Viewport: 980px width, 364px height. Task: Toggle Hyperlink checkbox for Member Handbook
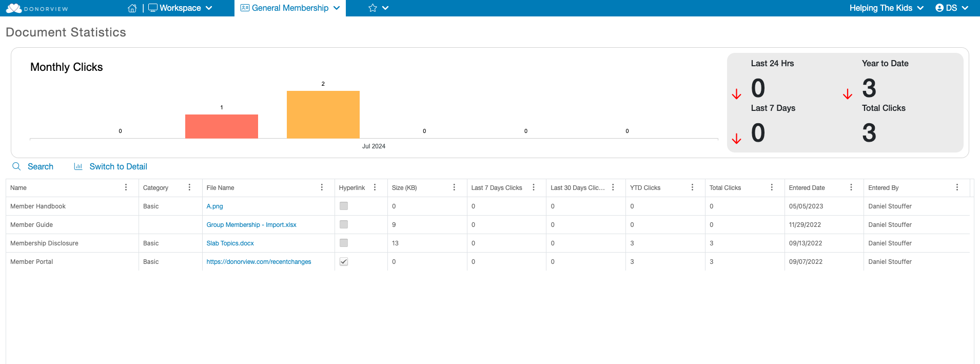[x=344, y=206]
